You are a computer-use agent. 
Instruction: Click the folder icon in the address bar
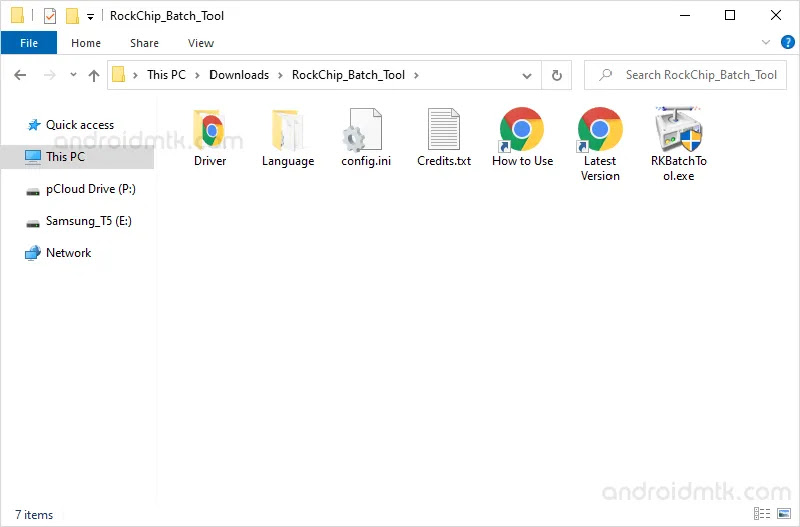[x=119, y=74]
